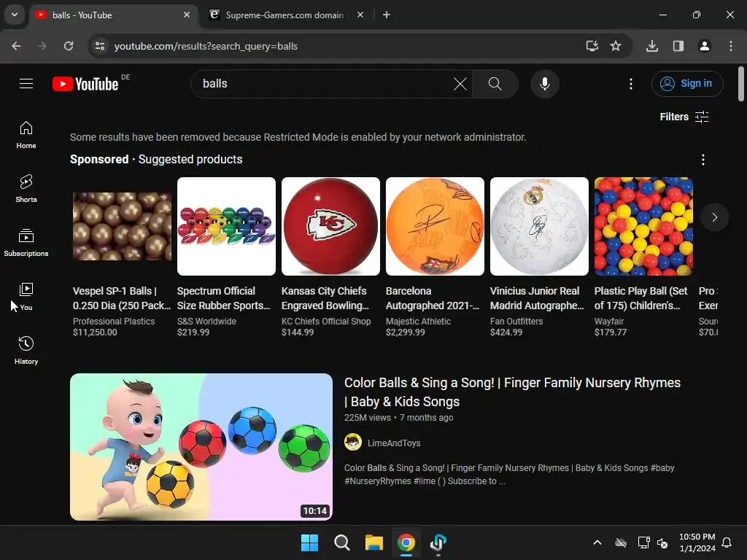Install the app via address bar icon
The width and height of the screenshot is (747, 560).
point(592,46)
